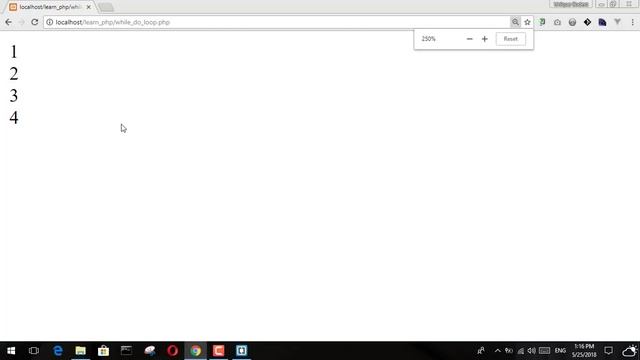
Task: Open the Microsoft Store taskbar icon
Action: click(103, 351)
